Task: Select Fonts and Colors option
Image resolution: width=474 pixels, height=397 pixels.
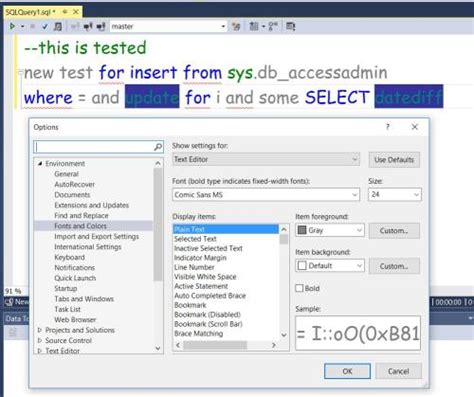Action: pos(80,226)
